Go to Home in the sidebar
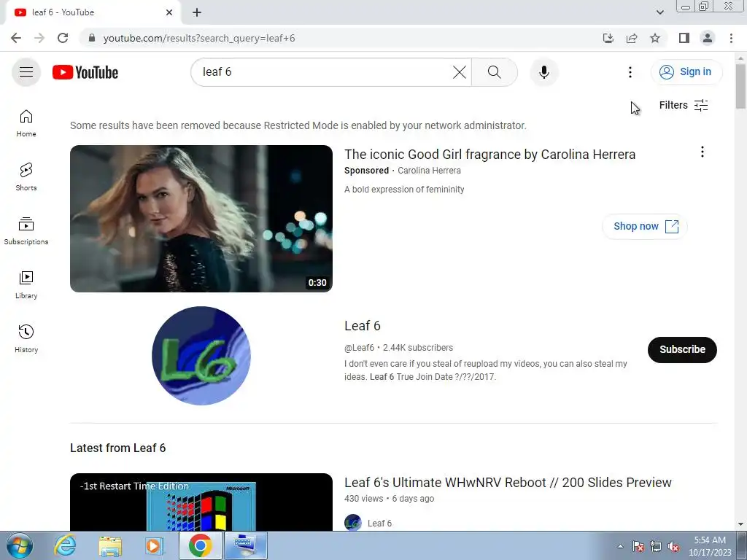 tap(26, 123)
